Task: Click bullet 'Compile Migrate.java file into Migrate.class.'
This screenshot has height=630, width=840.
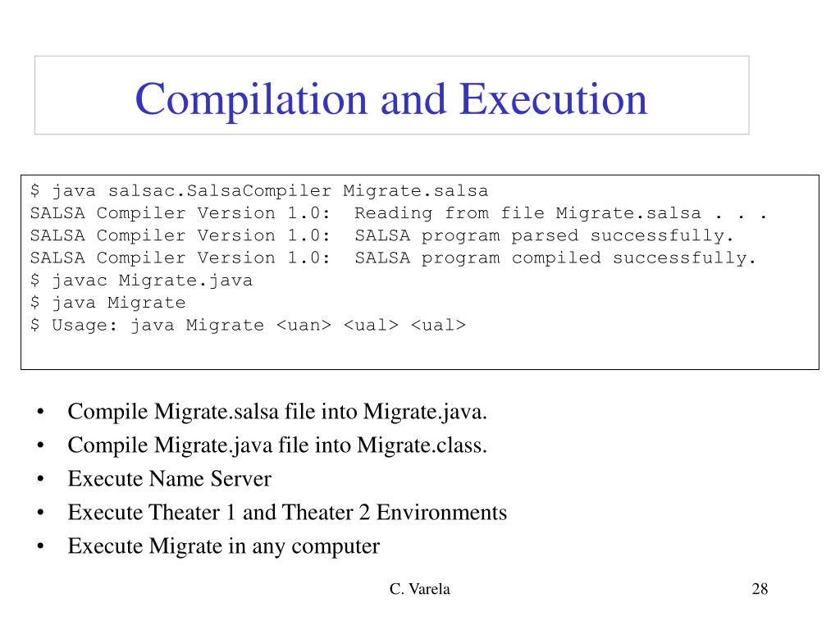Action: click(277, 445)
